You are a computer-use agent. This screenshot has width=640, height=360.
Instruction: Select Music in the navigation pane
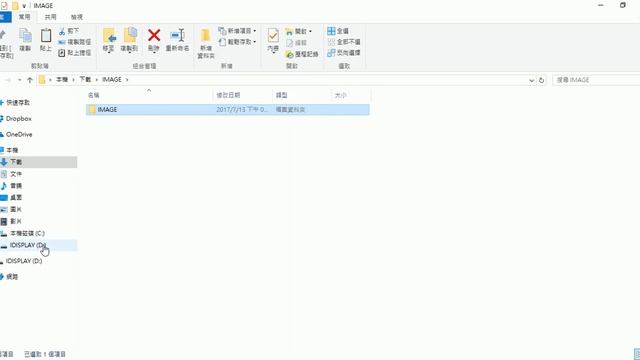pos(16,186)
